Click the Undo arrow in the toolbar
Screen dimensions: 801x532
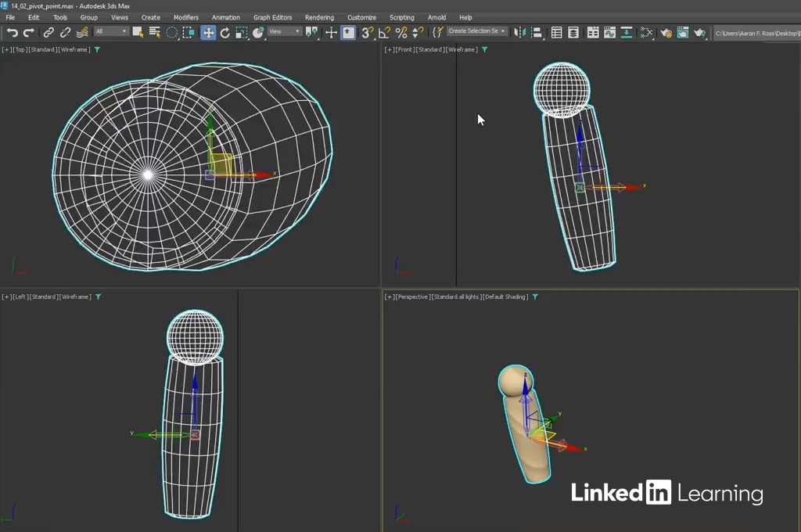[13, 32]
